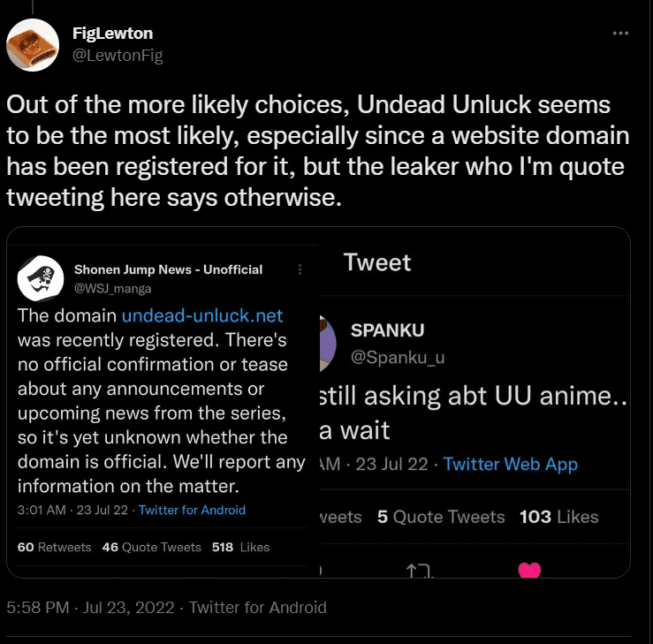653x644 pixels.
Task: Show the 103 Likes on SPANKU's tweet
Action: [x=558, y=517]
